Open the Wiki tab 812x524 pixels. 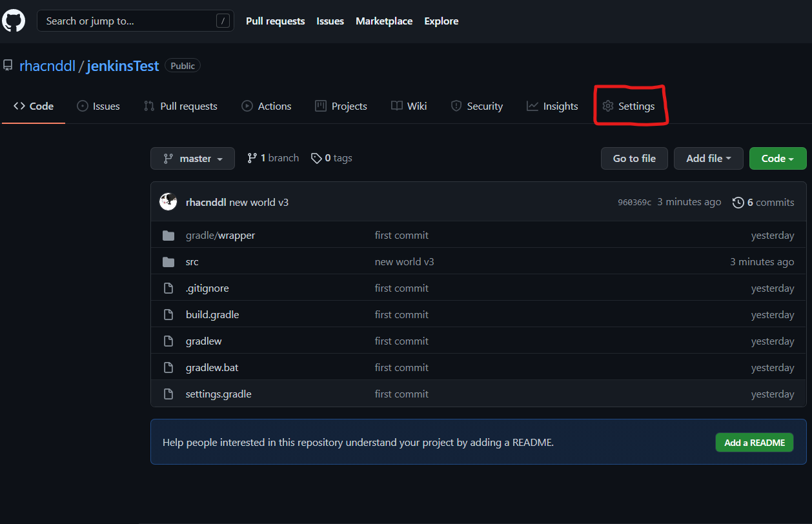tap(409, 106)
